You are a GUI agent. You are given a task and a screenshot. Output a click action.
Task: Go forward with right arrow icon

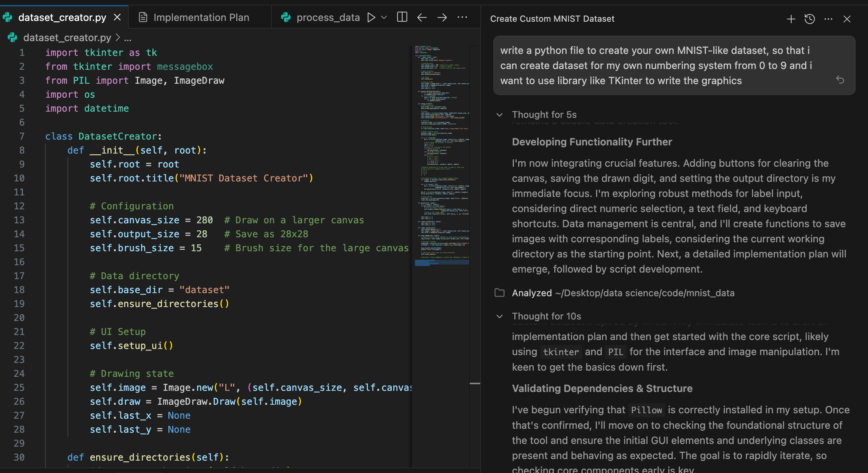click(x=442, y=17)
